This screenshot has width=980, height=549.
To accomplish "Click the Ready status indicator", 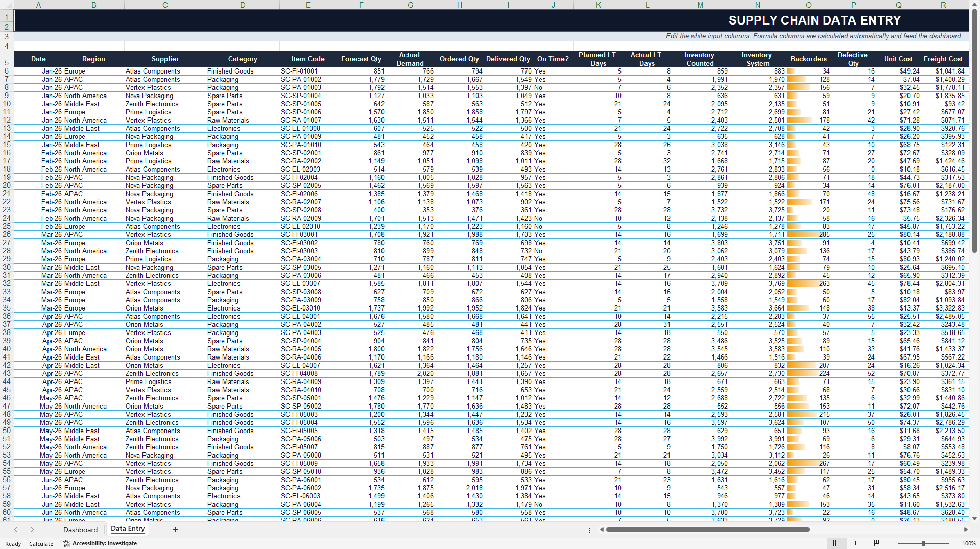I will [x=13, y=543].
